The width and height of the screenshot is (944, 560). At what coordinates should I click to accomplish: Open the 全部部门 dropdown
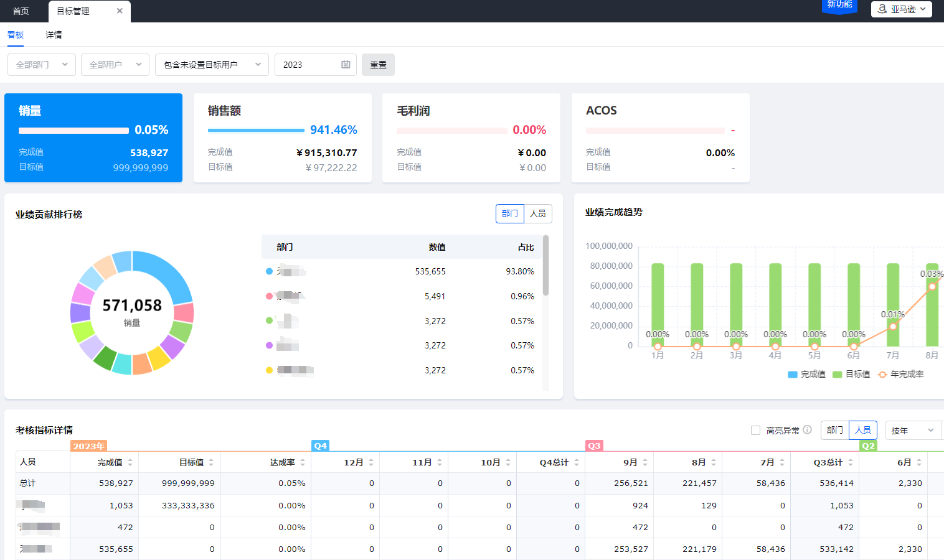pos(42,65)
